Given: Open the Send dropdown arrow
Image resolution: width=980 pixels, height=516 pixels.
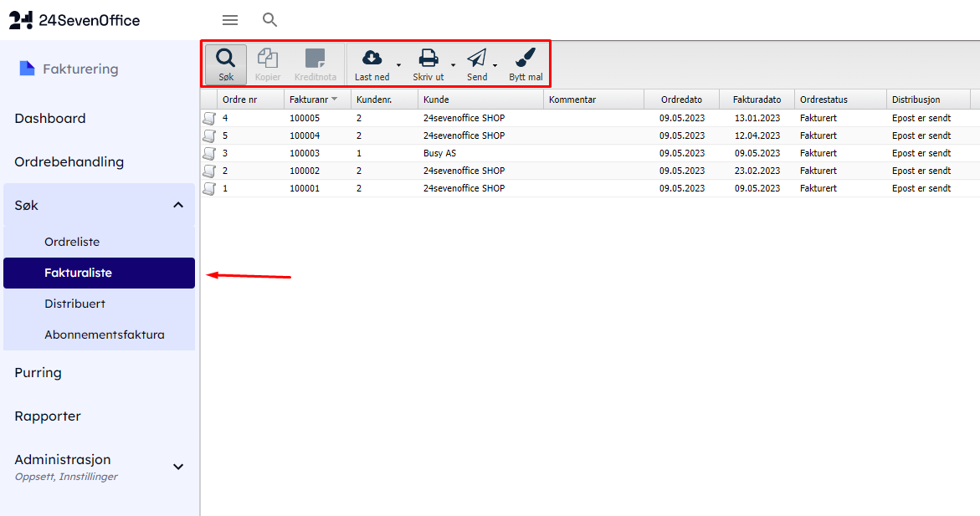Looking at the screenshot, I should (495, 65).
